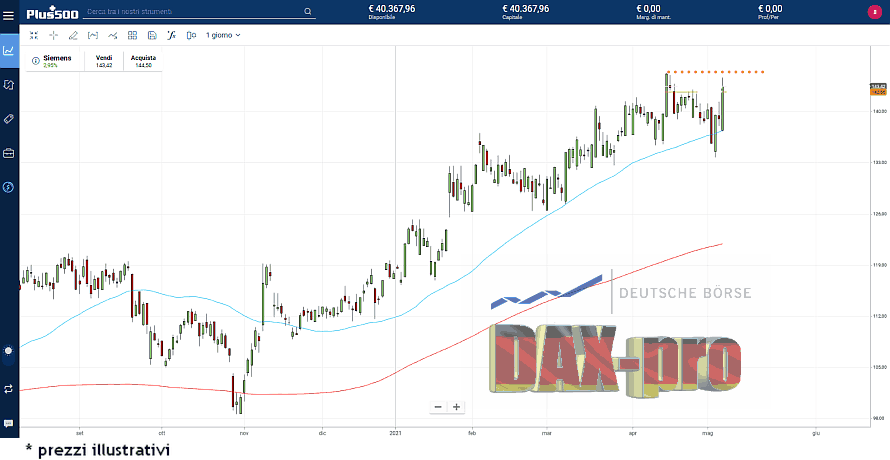
Task: Zoom in chart with plus button
Action: (456, 407)
